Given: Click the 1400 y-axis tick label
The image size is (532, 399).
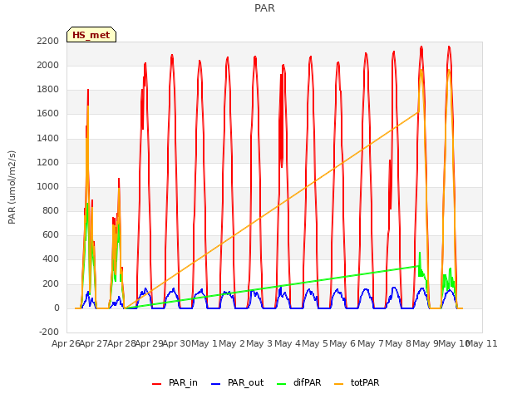Looking at the screenshot, I should coord(48,139).
